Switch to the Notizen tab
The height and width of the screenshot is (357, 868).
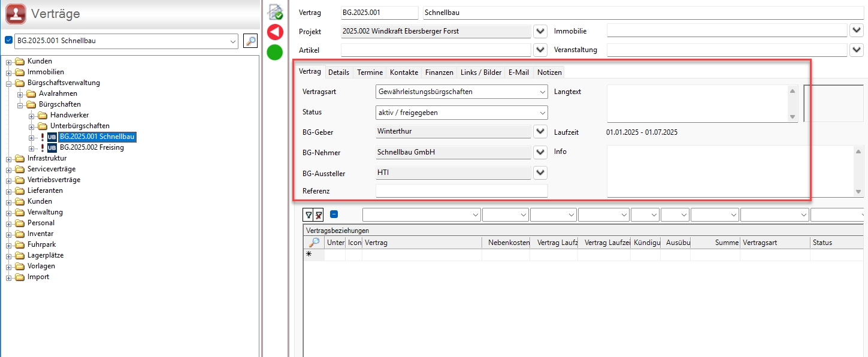(x=549, y=72)
